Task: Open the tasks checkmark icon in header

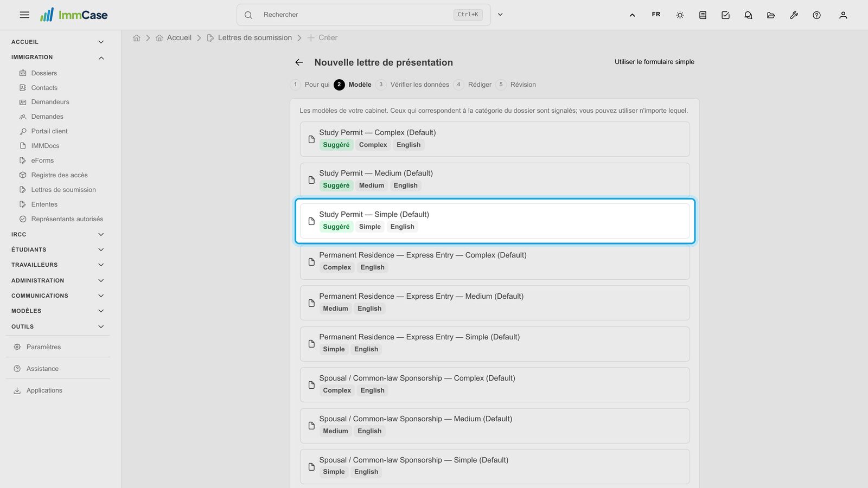Action: point(725,15)
